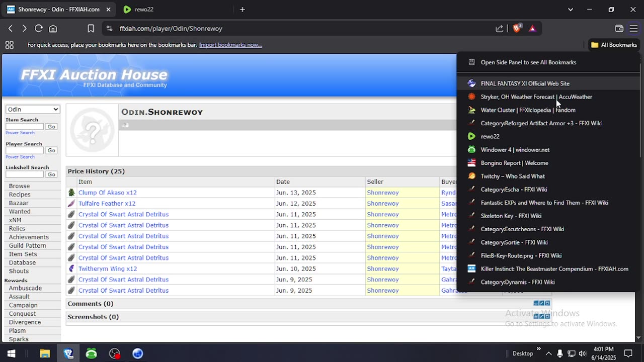Open the rewo22 bookmark entry
This screenshot has width=644, height=362.
tap(548, 136)
